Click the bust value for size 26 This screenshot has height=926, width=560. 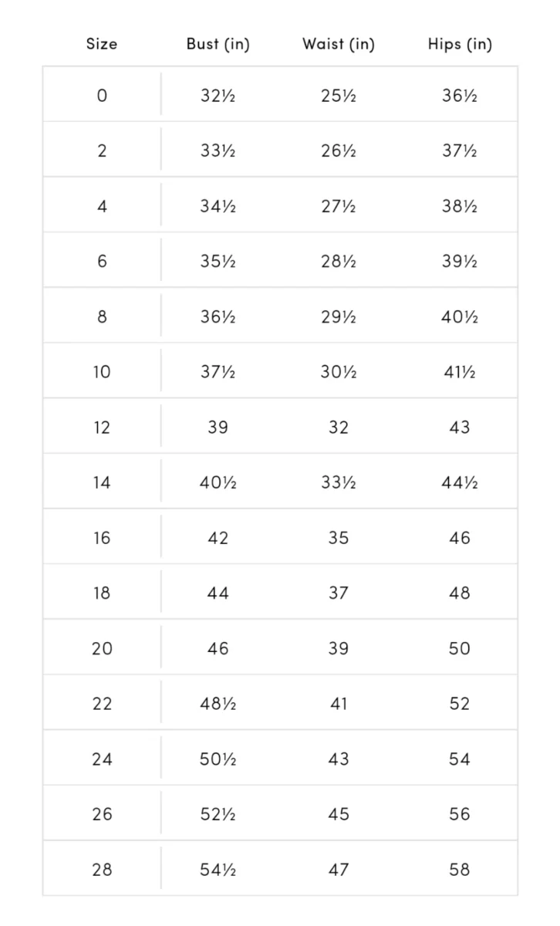pos(218,814)
